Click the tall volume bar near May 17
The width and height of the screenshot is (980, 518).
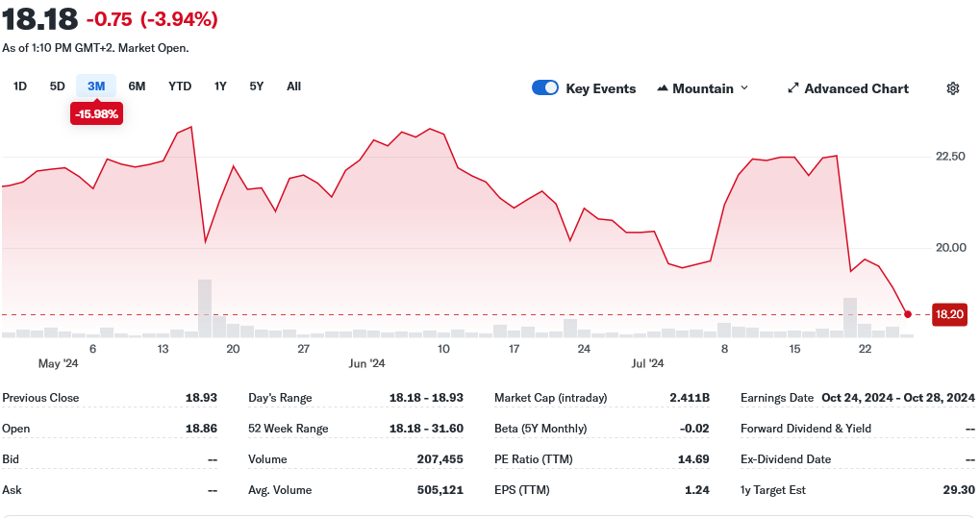click(204, 308)
